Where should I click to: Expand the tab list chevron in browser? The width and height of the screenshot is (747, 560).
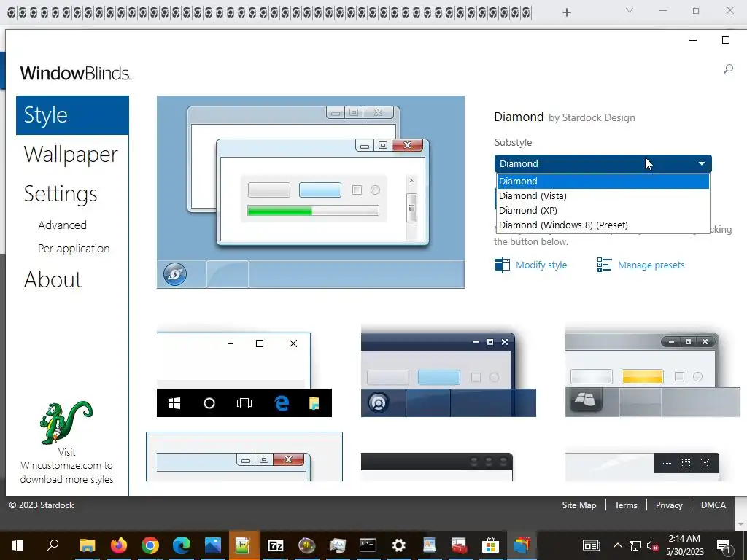pyautogui.click(x=630, y=10)
